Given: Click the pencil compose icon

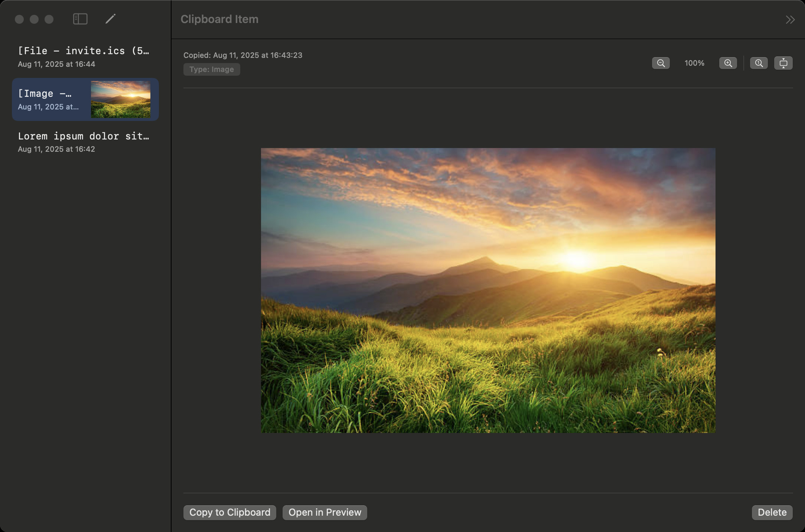Looking at the screenshot, I should [x=110, y=19].
